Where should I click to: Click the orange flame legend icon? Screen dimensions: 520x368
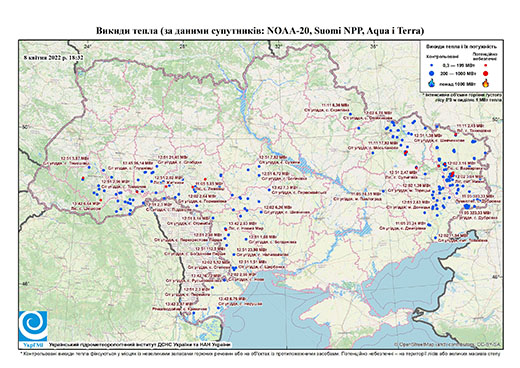486,83
